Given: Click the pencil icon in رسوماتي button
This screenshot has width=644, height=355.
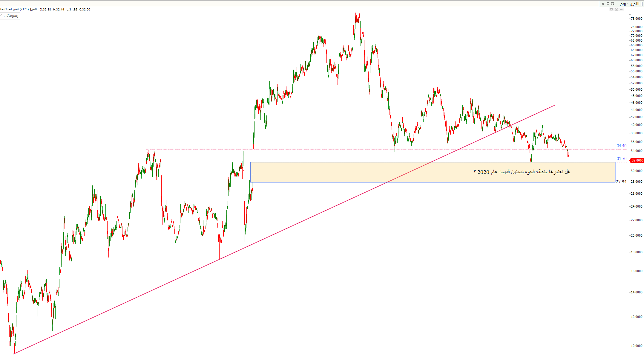Looking at the screenshot, I should (x=1, y=16).
